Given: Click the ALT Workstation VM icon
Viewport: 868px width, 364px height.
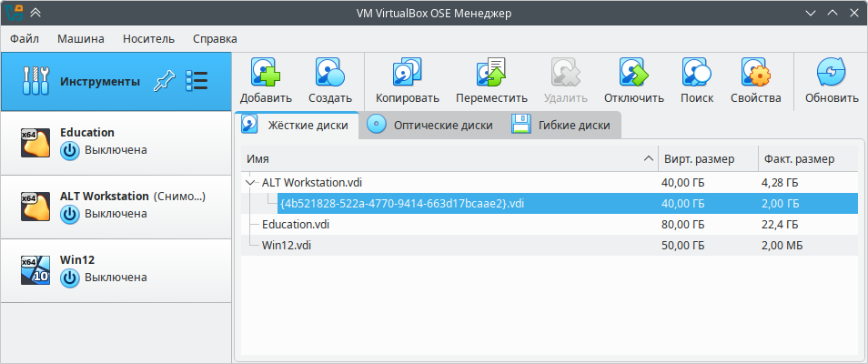Looking at the screenshot, I should (x=35, y=206).
